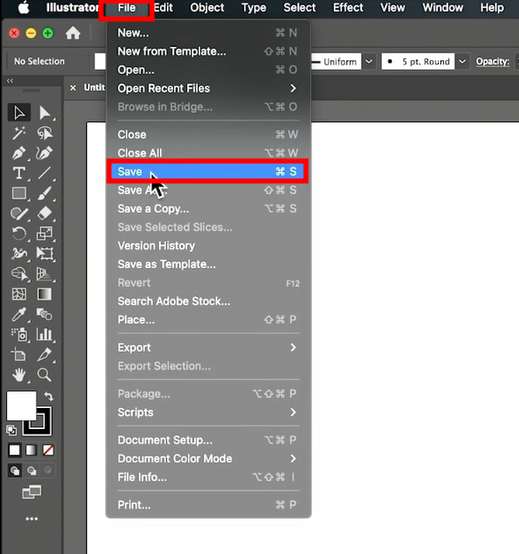Choose Version History

click(207, 246)
